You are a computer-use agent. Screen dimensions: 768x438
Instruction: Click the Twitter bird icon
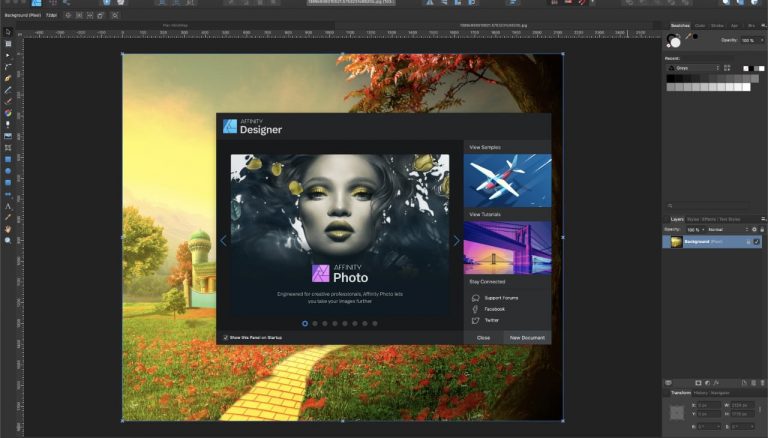point(475,320)
